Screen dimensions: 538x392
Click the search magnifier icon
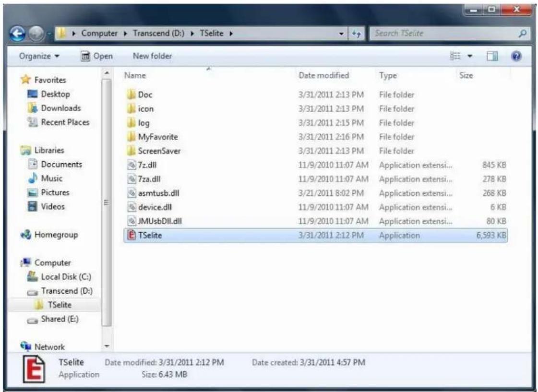(523, 33)
